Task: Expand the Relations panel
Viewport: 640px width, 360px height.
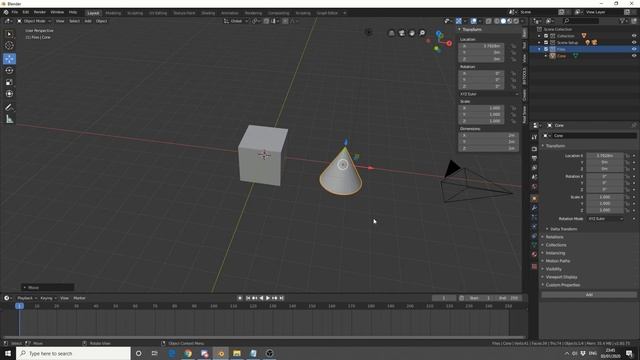Action: point(554,237)
